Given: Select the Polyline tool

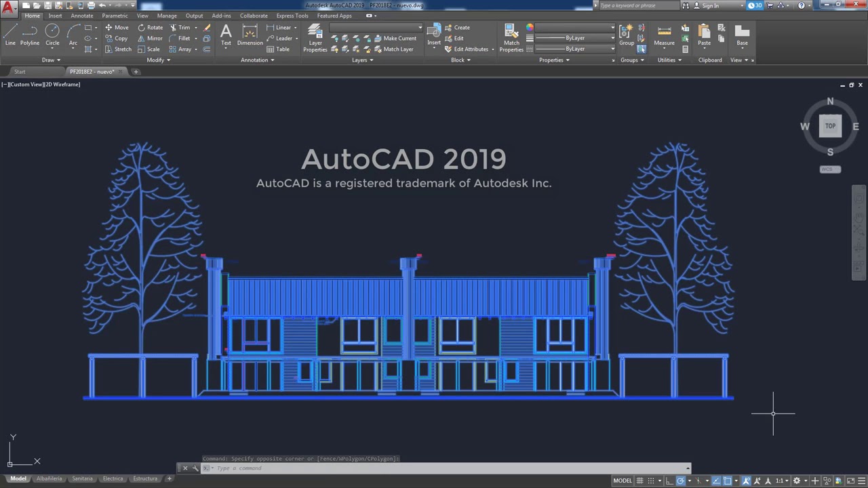Looking at the screenshot, I should pyautogui.click(x=30, y=35).
